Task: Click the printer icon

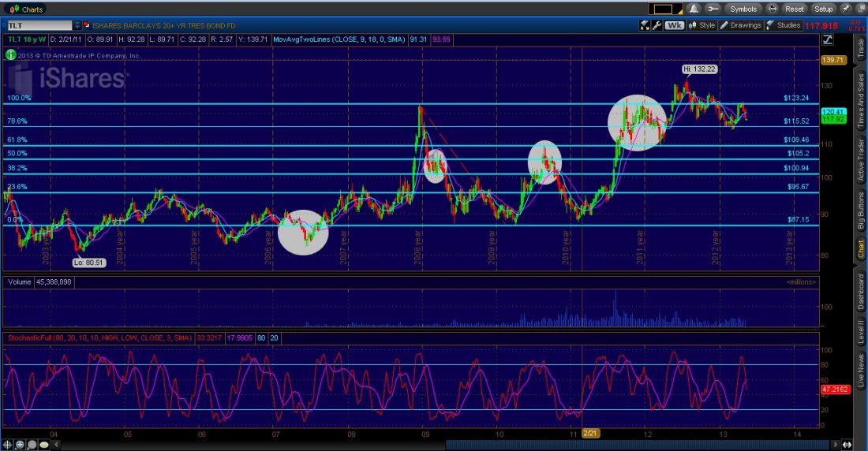Action: pyautogui.click(x=771, y=9)
